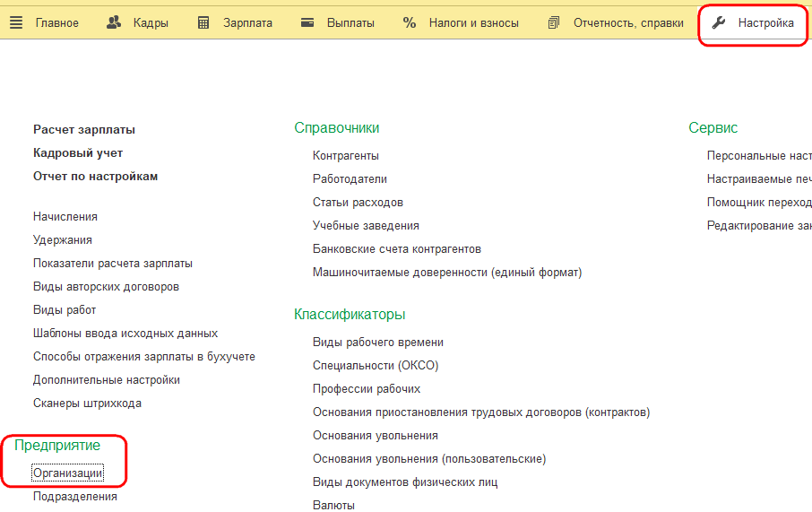The image size is (812, 512).
Task: Click the wallet icon beside Выплаты
Action: point(307,22)
